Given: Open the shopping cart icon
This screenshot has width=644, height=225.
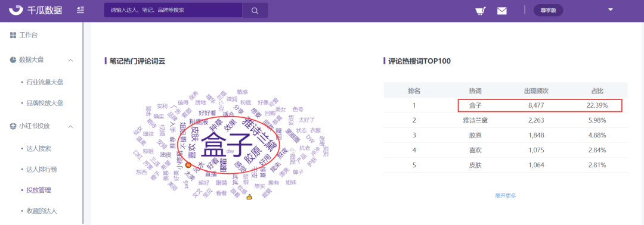Looking at the screenshot, I should (x=480, y=11).
